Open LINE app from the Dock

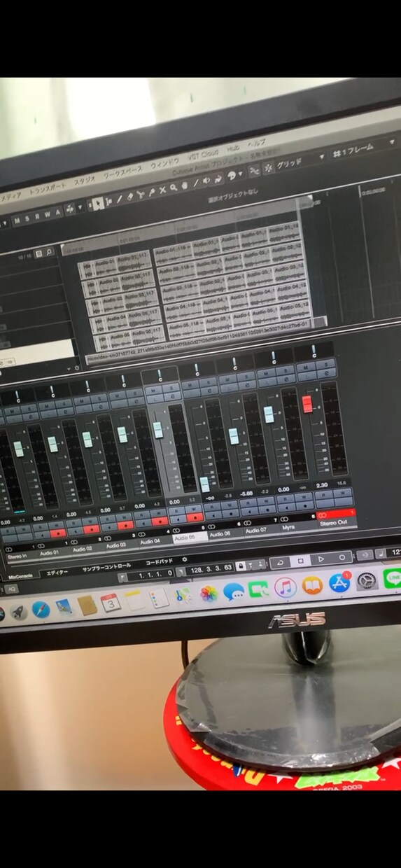point(393,578)
